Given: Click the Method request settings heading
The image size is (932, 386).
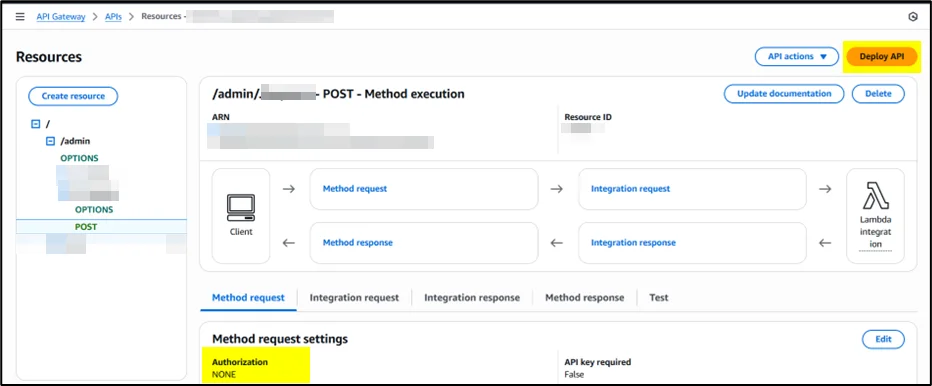Looking at the screenshot, I should click(280, 339).
